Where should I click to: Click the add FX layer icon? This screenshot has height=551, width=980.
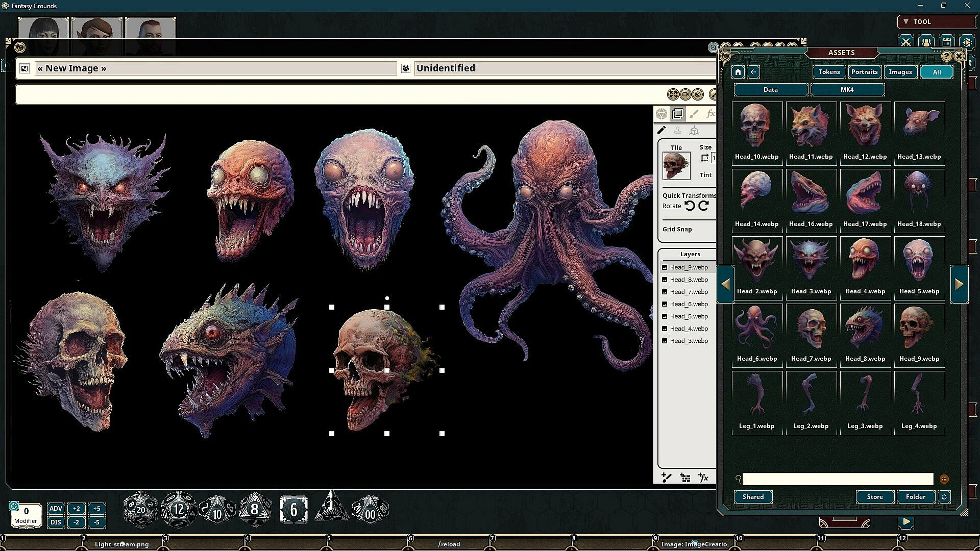point(703,478)
